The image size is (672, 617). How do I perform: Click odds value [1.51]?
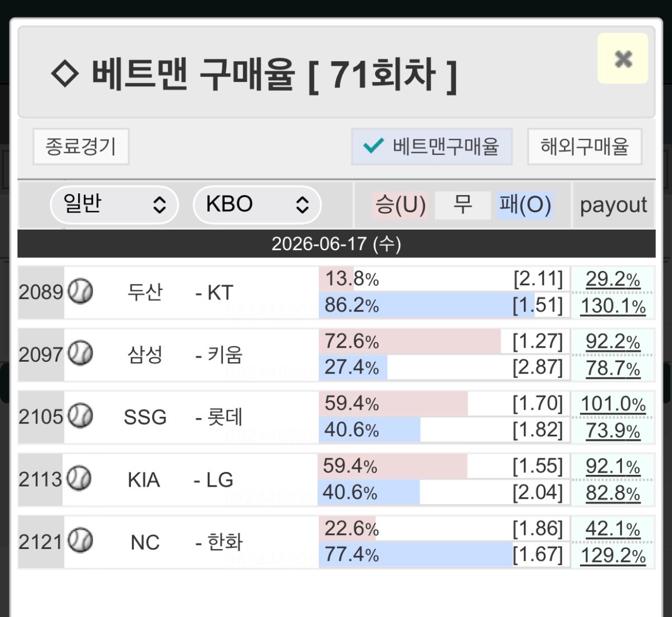[538, 305]
